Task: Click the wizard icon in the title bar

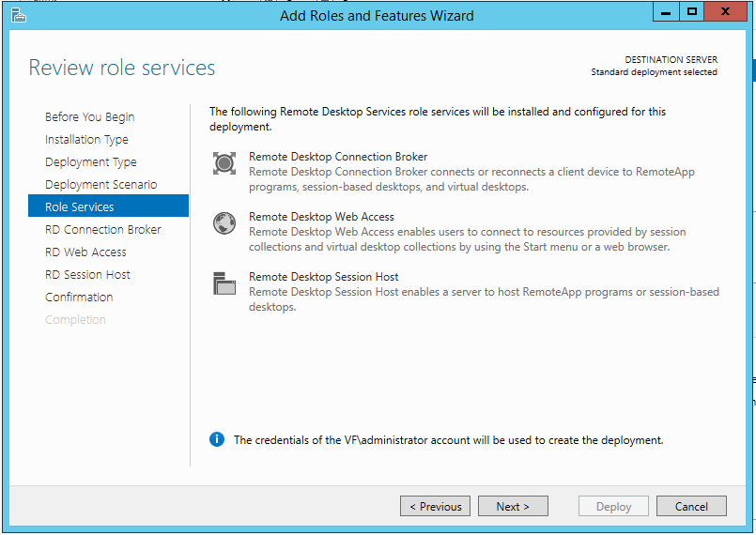Action: [x=18, y=15]
